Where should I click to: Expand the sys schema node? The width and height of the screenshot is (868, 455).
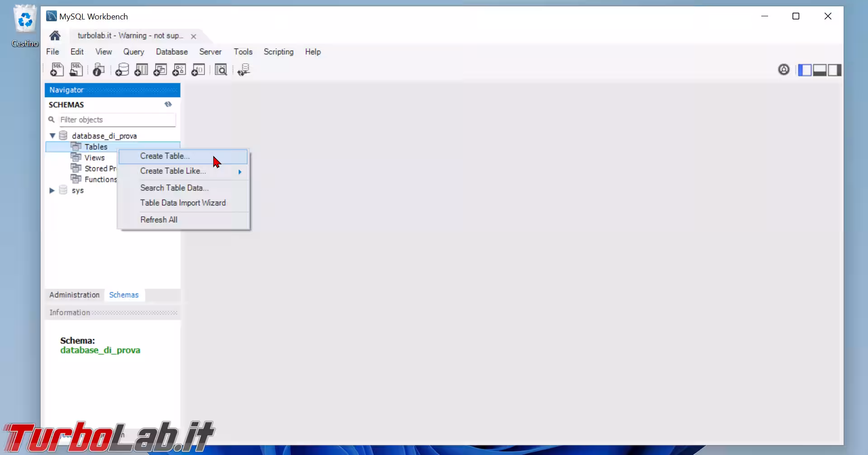pos(52,190)
